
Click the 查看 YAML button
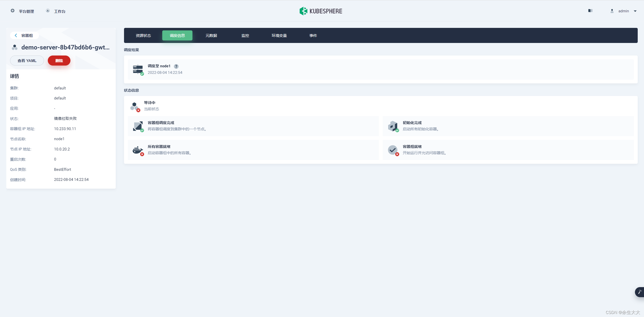tap(27, 61)
